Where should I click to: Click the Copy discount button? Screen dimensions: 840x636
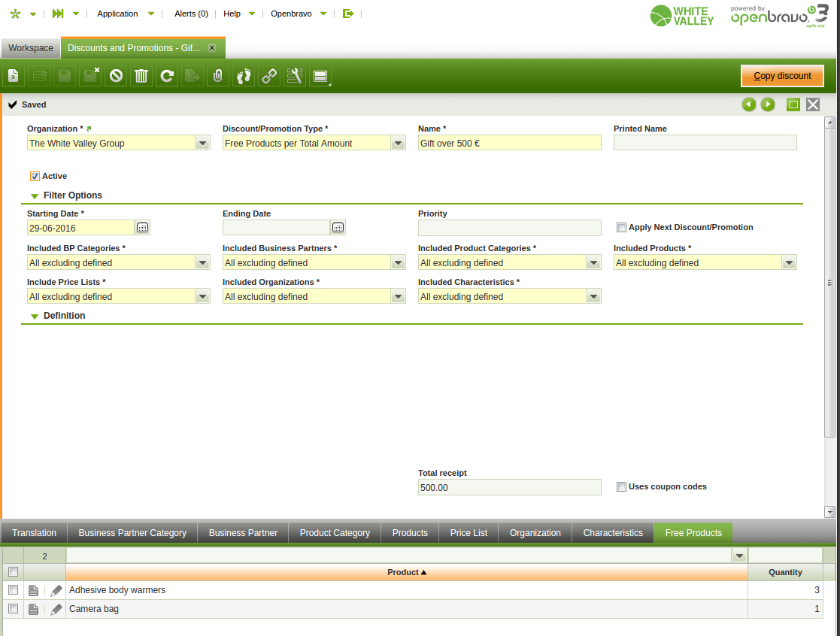pyautogui.click(x=782, y=76)
